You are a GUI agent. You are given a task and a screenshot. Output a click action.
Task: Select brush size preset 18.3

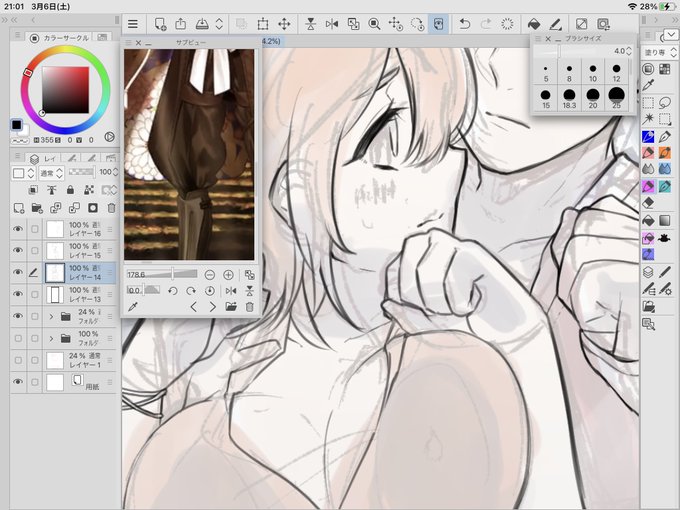[x=569, y=99]
